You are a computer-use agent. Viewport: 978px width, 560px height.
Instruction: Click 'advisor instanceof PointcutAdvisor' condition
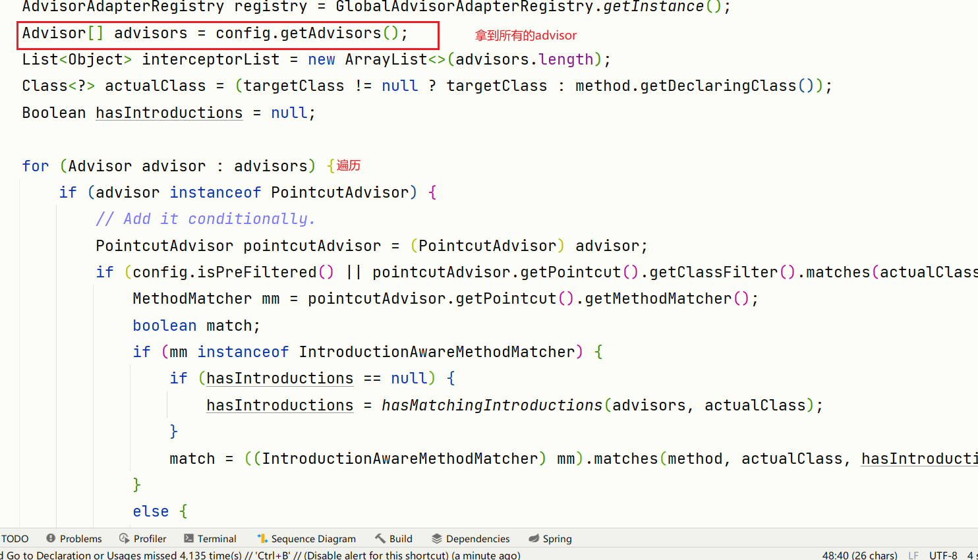252,192
